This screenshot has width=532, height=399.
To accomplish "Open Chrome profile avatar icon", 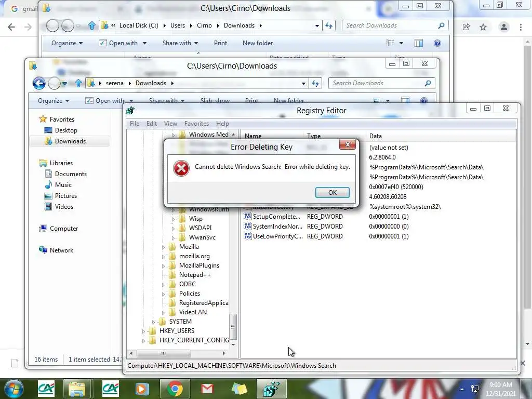I will coord(504,27).
